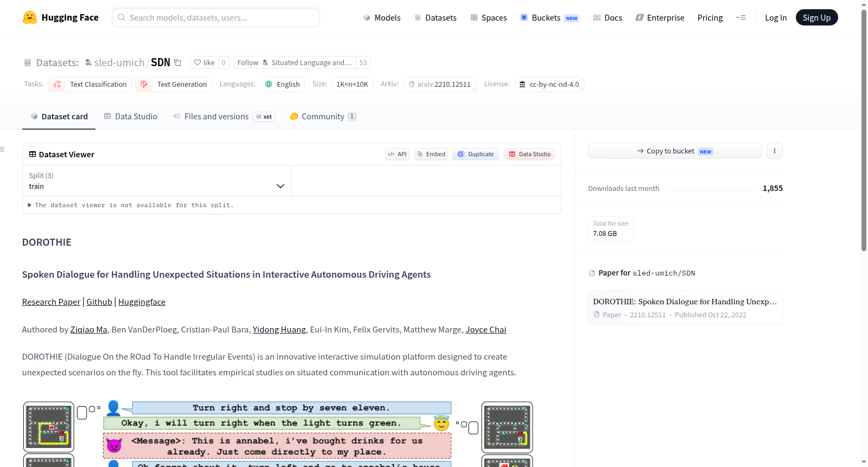Open Yidong Huang author link
This screenshot has height=467, width=868.
279,330
